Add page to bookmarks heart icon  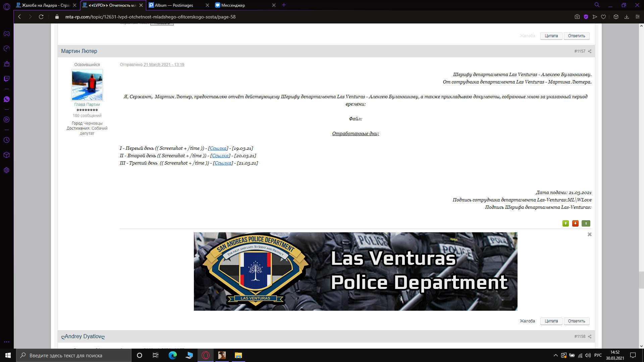pos(603,17)
